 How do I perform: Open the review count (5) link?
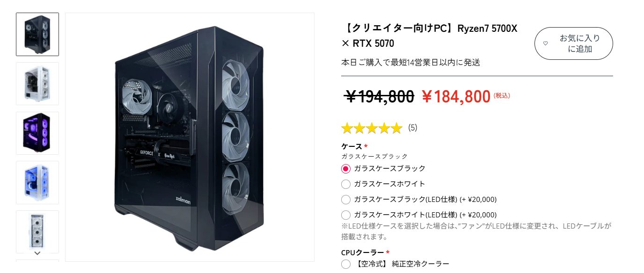412,128
